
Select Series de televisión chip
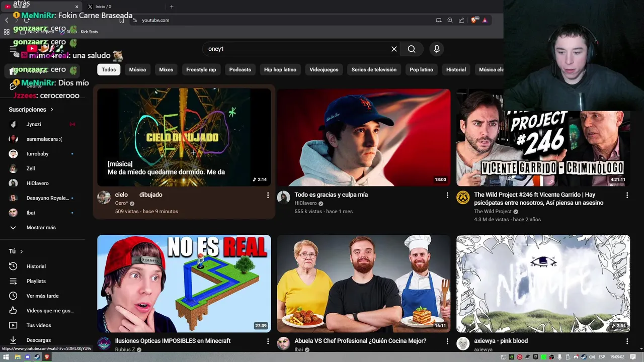click(374, 69)
